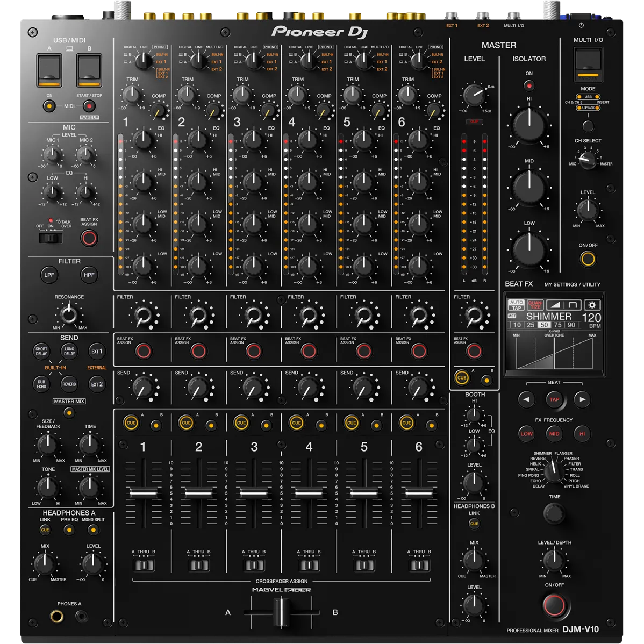Screen dimensions: 644x644
Task: Plug into the large PHONES A jack
Action: pyautogui.click(x=56, y=616)
